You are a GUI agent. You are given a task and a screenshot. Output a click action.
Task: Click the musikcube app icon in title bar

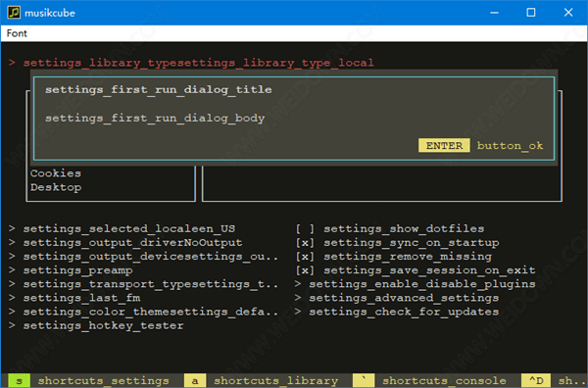(x=14, y=13)
